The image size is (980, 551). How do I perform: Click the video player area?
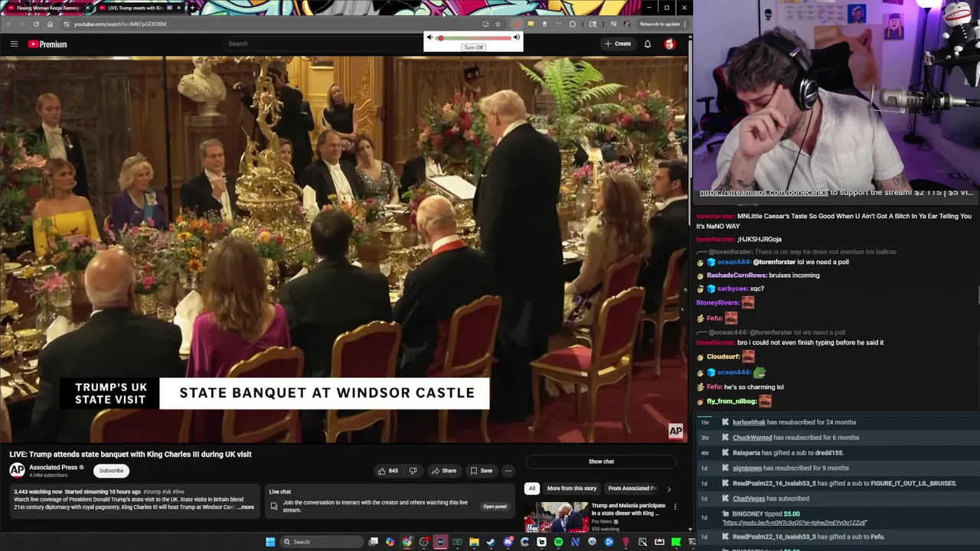pos(343,249)
